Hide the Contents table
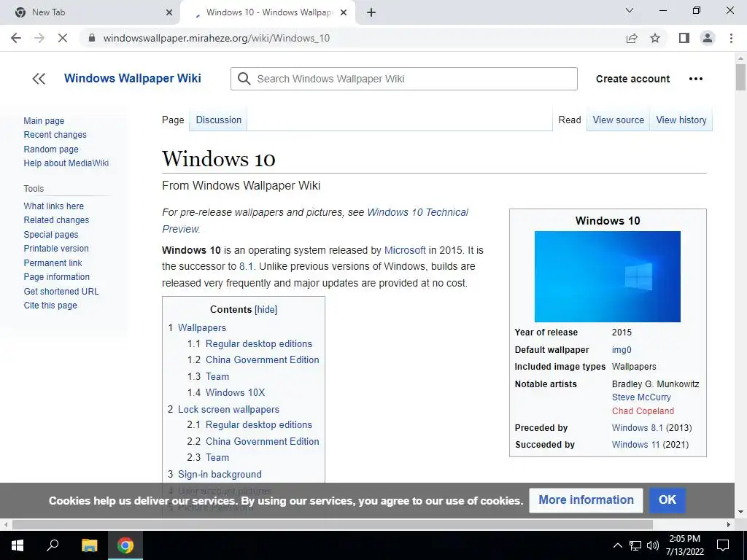 point(266,309)
